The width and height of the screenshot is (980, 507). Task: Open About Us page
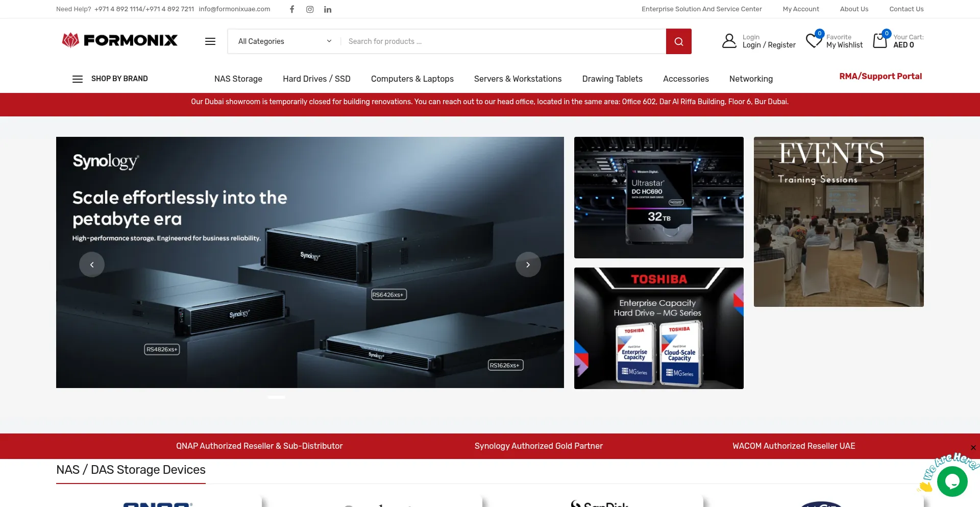854,9
